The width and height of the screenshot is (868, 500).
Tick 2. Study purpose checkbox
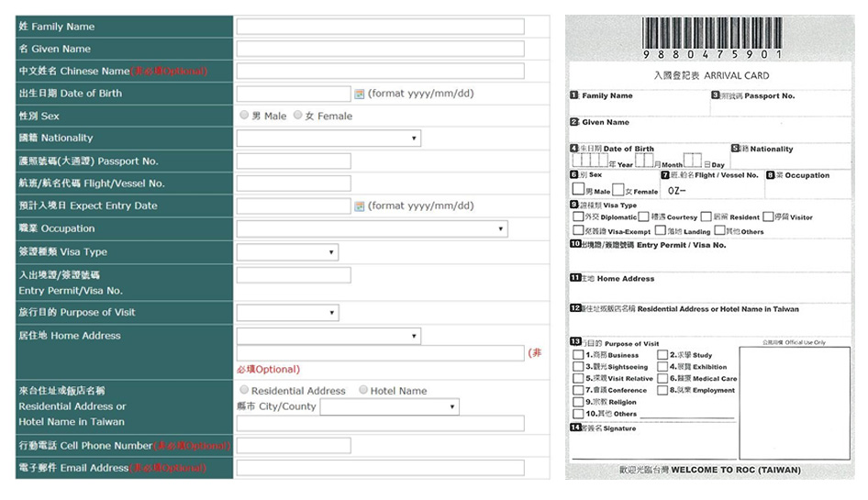(x=662, y=355)
